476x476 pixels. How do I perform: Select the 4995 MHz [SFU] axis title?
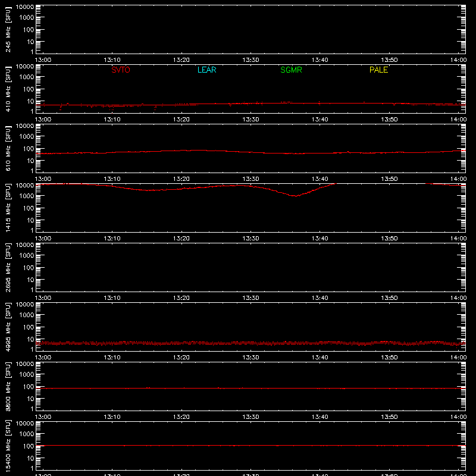8,327
